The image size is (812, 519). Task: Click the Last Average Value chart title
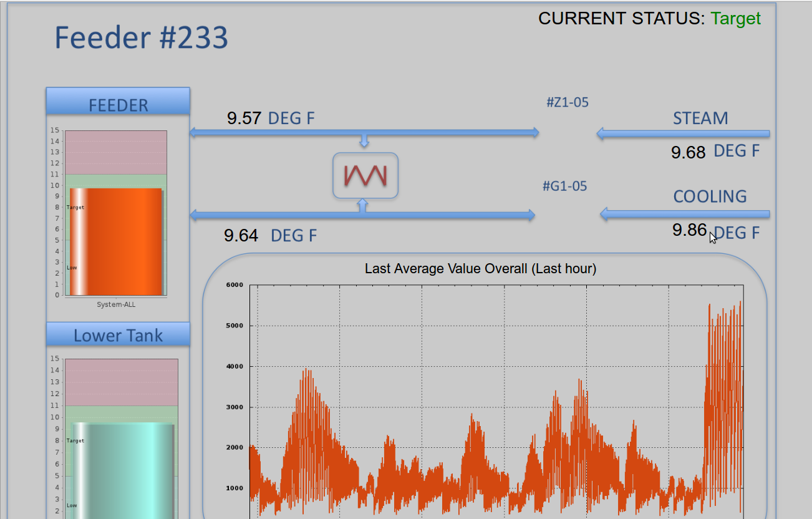480,269
